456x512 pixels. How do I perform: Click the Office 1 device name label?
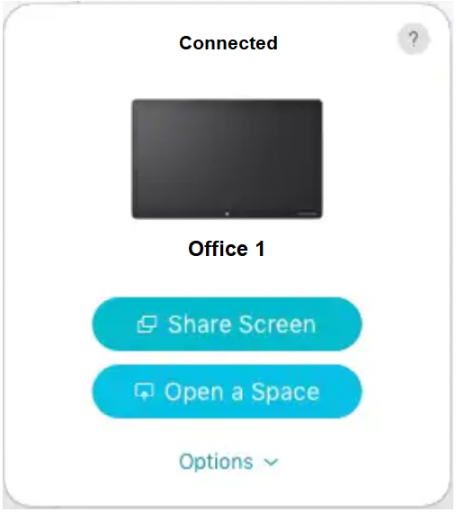point(227,249)
